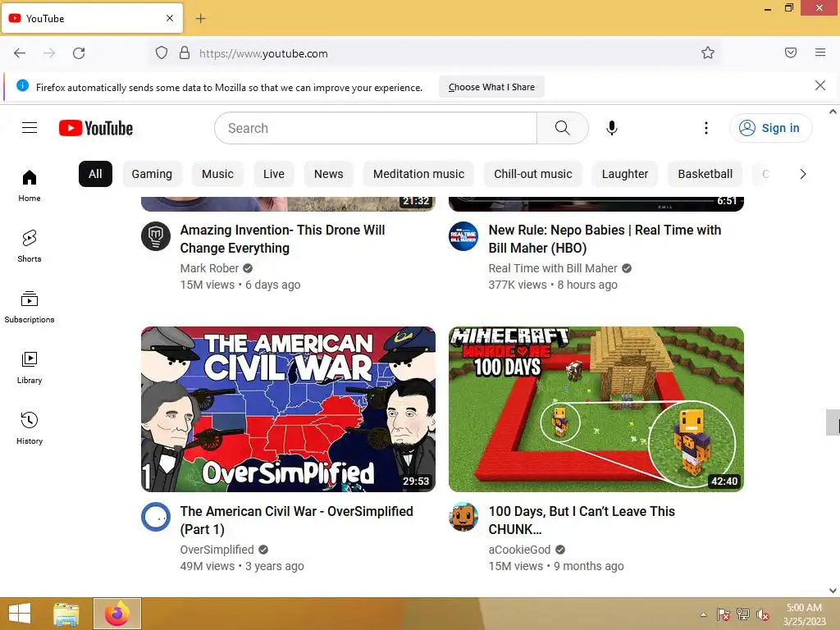Screen dimensions: 840x630
Task: Click the page scrollbar down arrow
Action: [833, 591]
